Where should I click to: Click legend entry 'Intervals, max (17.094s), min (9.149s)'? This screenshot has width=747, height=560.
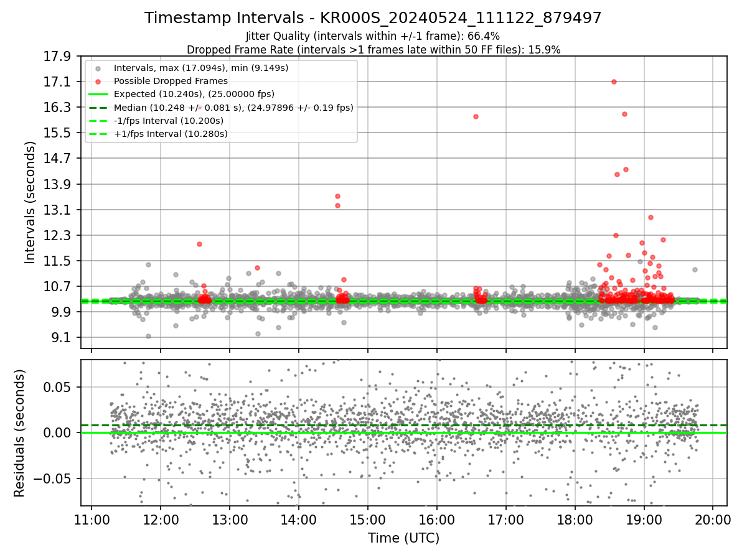point(201,68)
